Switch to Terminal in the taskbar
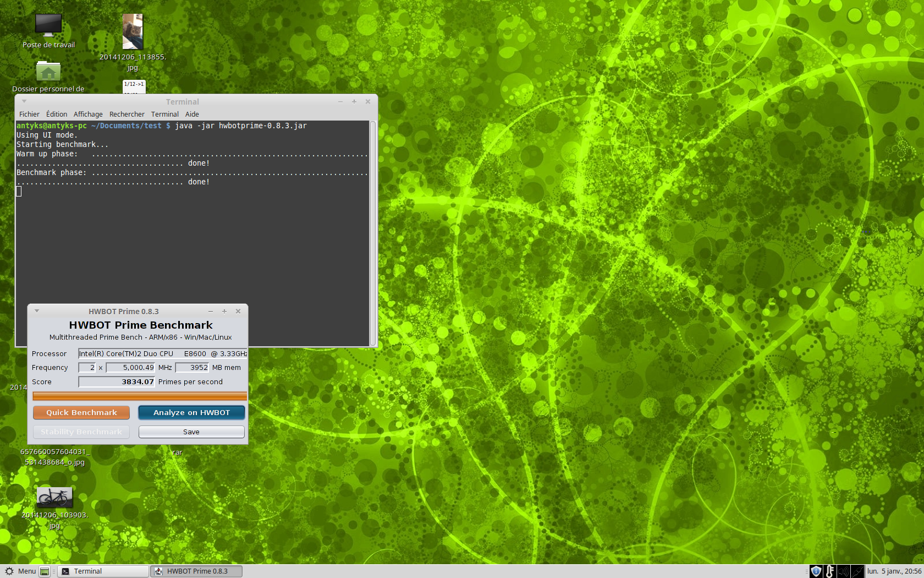Viewport: 924px width, 578px height. click(x=103, y=571)
